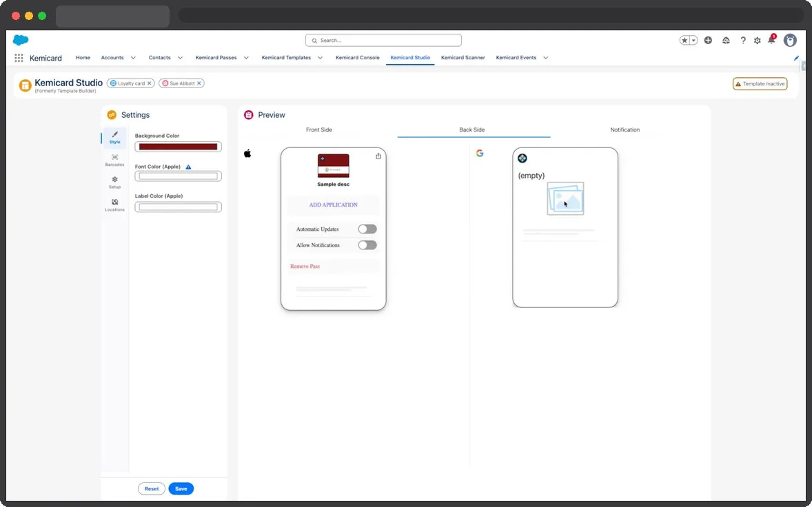Screen dimensions: 812x507
Task: Click the Reset button
Action: point(151,489)
